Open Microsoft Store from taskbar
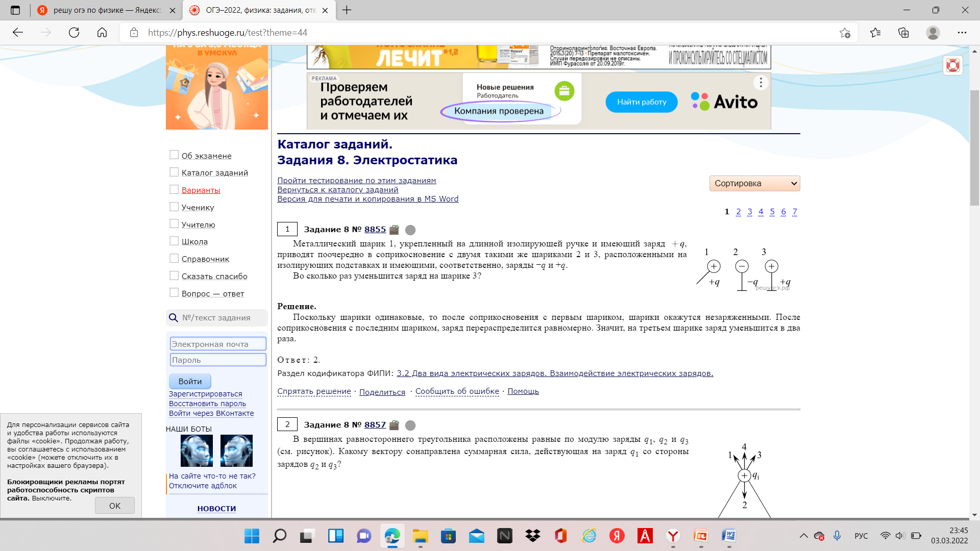 coord(448,536)
